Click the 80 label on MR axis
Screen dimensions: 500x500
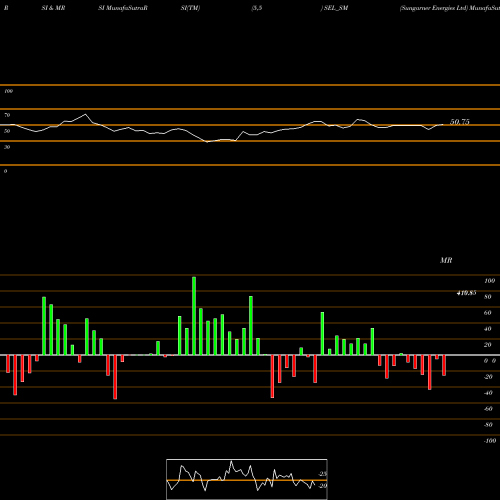pos(488,297)
